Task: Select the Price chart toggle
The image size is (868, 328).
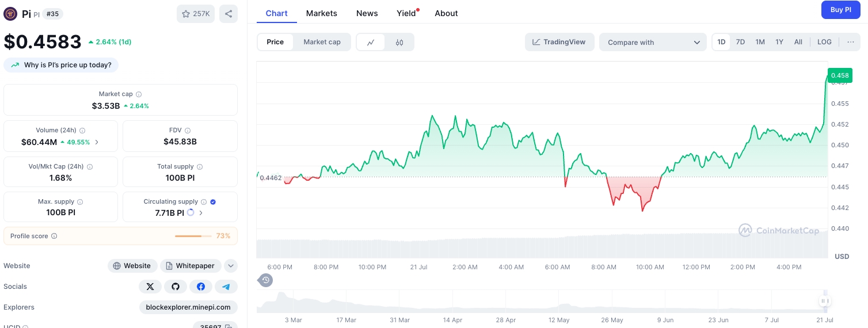Action: click(275, 42)
